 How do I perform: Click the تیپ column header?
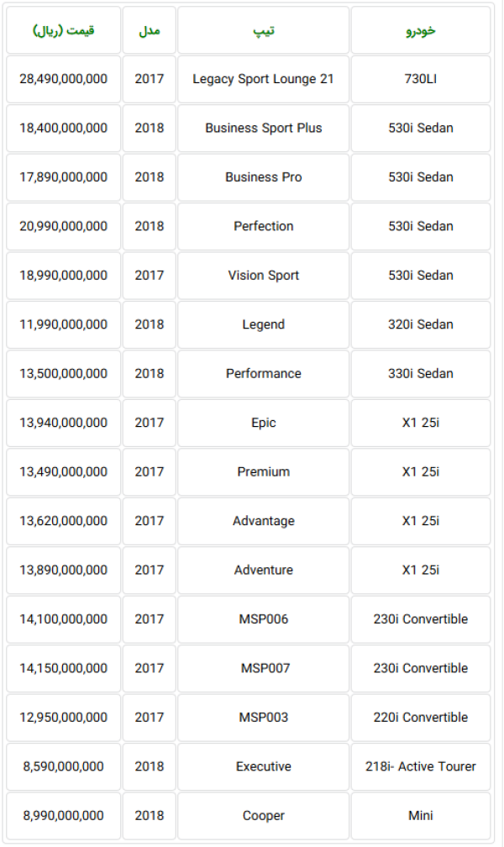click(263, 30)
